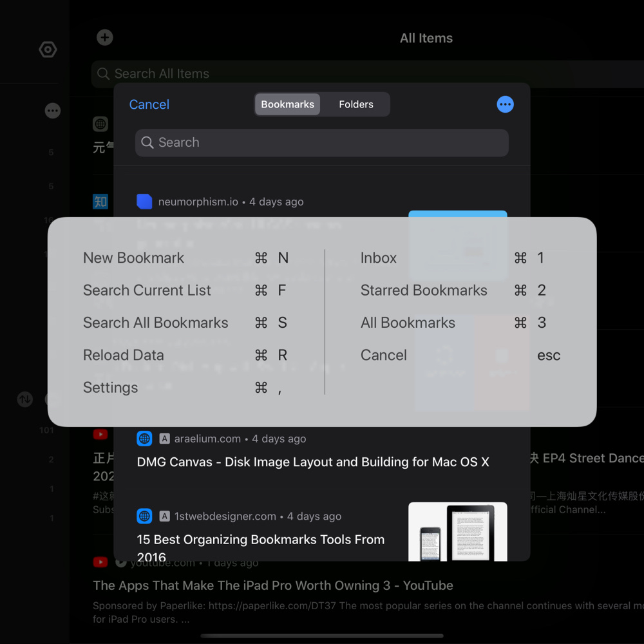Viewport: 644px width, 644px height.
Task: Click the gray ellipsis icon in sidebar
Action: point(53,111)
